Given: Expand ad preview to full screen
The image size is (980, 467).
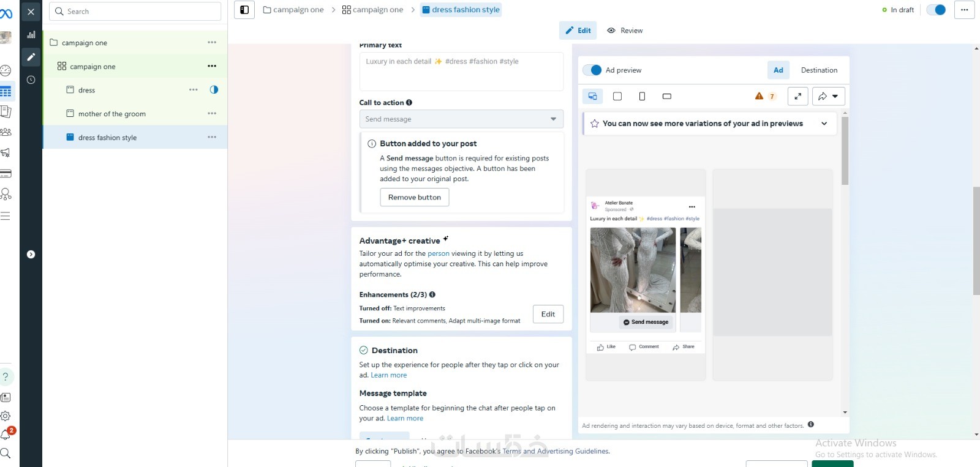Looking at the screenshot, I should coord(797,96).
